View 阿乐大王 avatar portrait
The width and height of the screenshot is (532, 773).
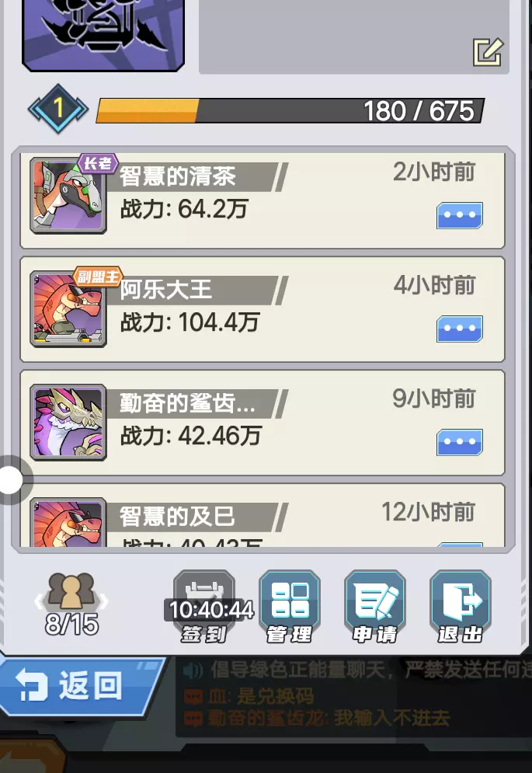click(68, 309)
